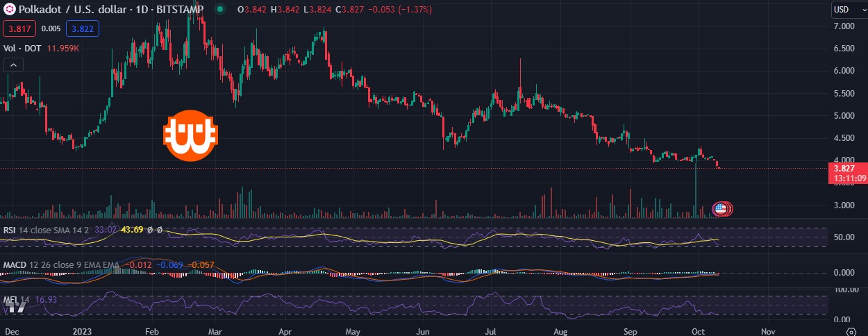868x336 pixels.
Task: Click the 5.000 price scale label
Action: 844,115
